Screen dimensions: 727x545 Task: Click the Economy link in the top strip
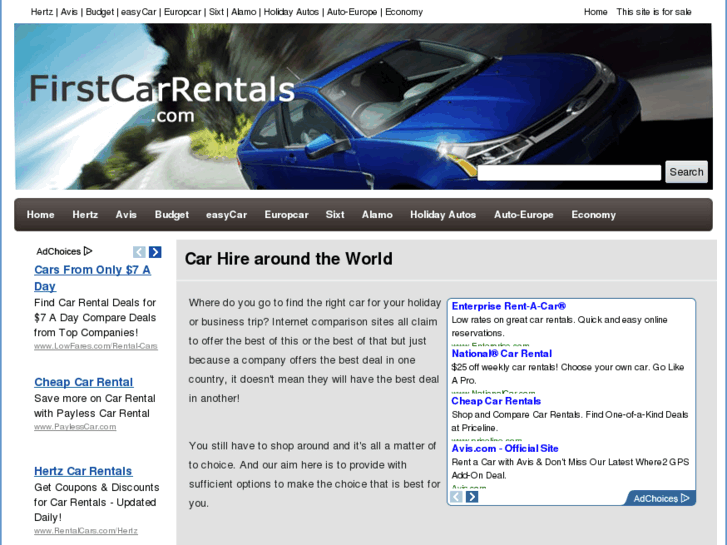coord(404,12)
